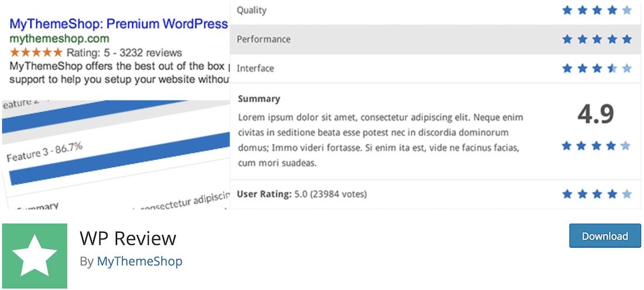
Task: Click the last star in User Rating row
Action: coord(627,194)
